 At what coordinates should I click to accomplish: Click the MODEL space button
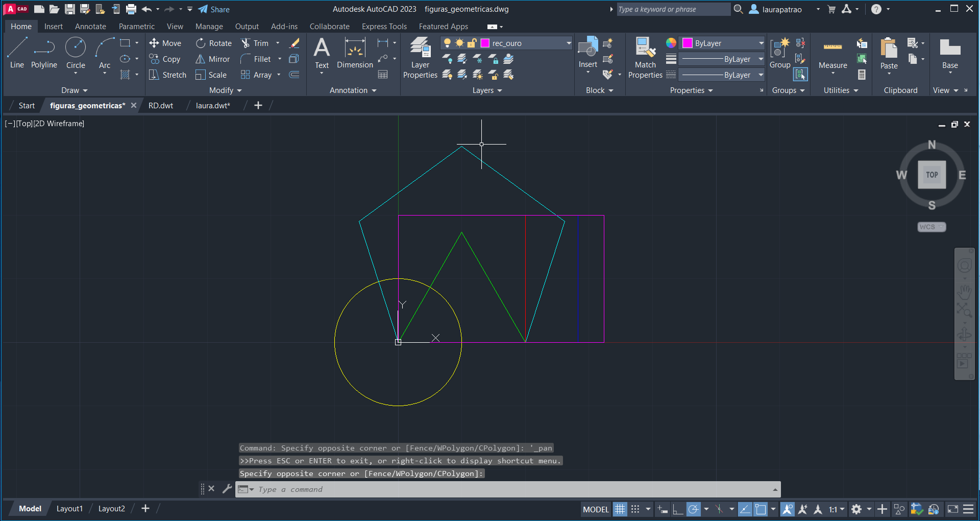(x=596, y=509)
